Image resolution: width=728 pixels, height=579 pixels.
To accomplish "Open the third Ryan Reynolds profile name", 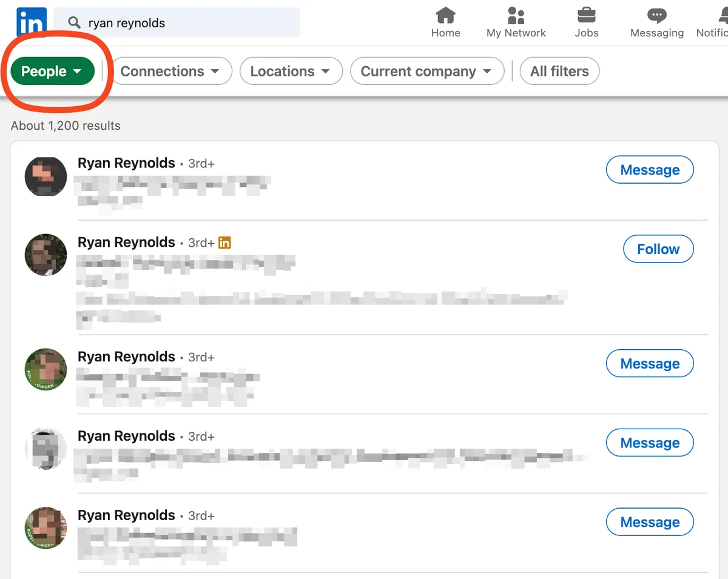I will pyautogui.click(x=126, y=356).
